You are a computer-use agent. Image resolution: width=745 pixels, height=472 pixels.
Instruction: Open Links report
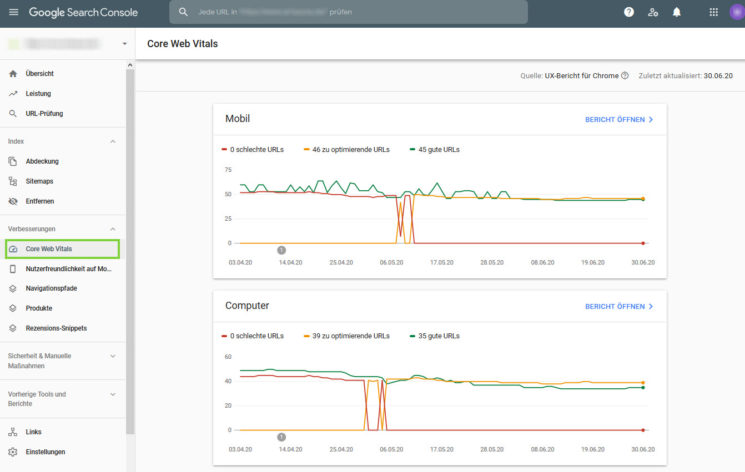[x=33, y=432]
